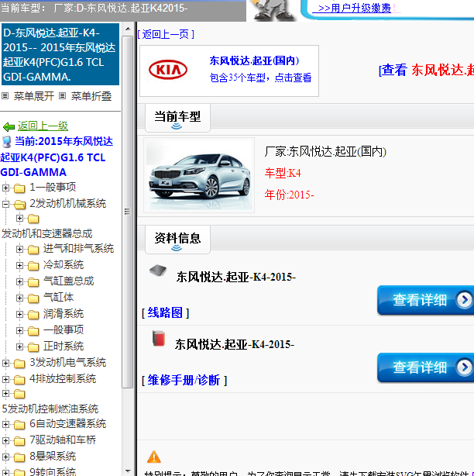Click the sidebar scrollbar up arrow
Screen dimensions: 474x476
click(128, 29)
